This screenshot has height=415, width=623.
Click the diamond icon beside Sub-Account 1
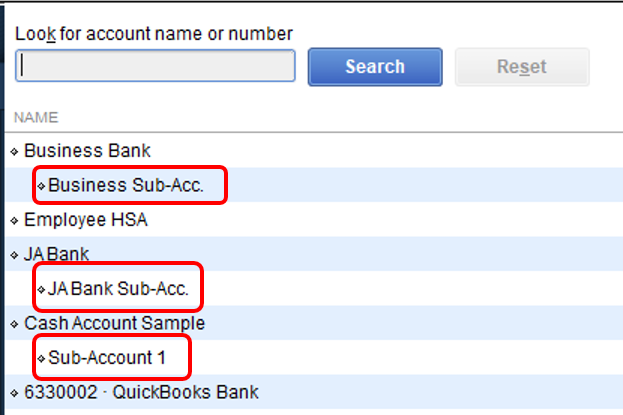[x=41, y=358]
